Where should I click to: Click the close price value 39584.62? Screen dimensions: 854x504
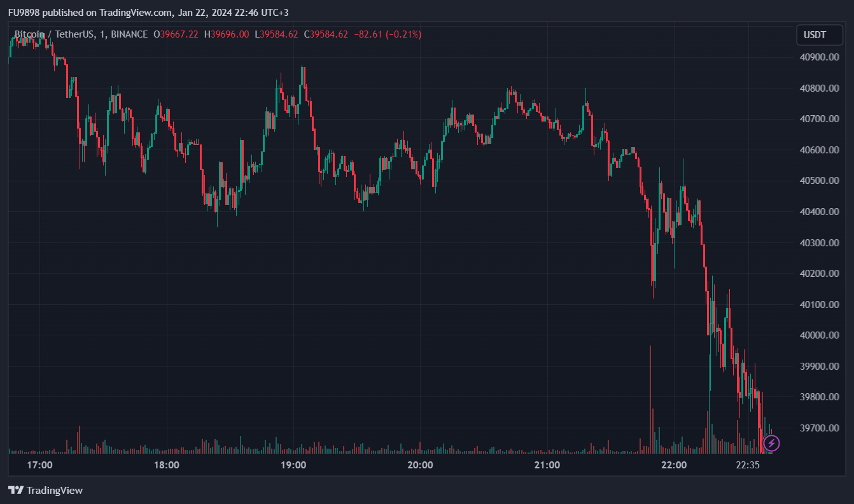(x=328, y=34)
